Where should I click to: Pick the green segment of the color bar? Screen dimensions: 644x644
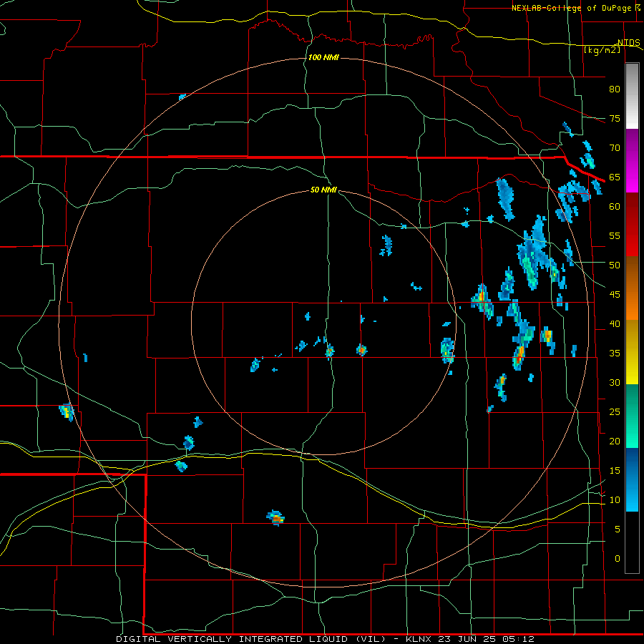coord(632,416)
